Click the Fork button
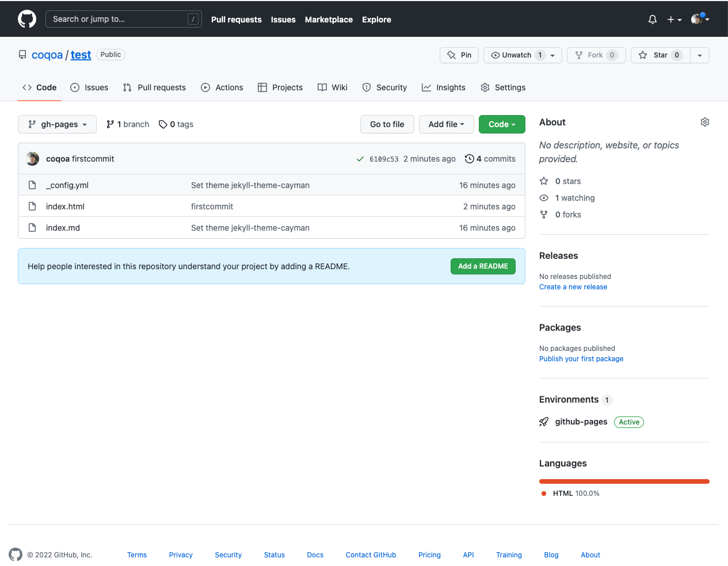Viewport: 728px width, 566px height. pos(596,55)
